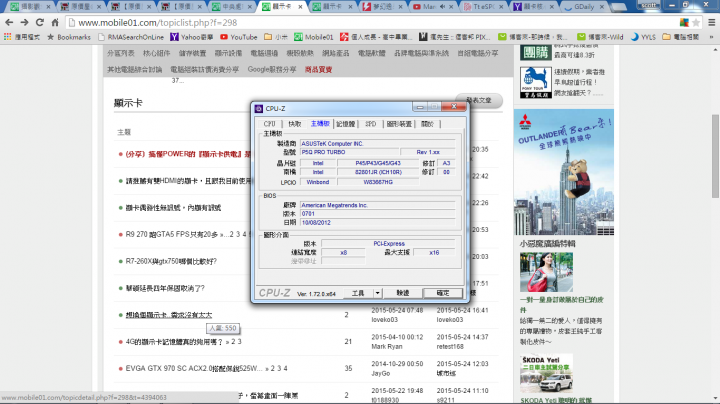
Task: Open the Bookmarks star folder bookmark
Action: pyautogui.click(x=69, y=37)
